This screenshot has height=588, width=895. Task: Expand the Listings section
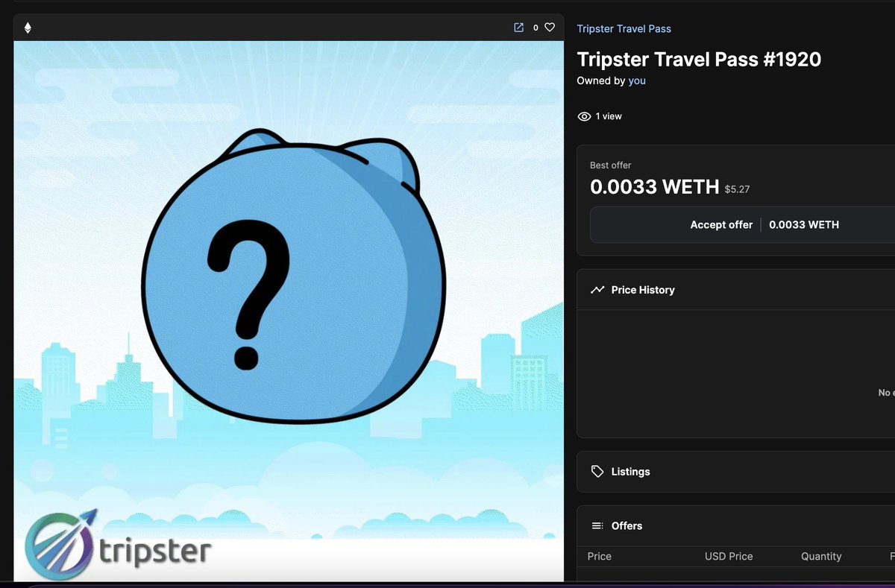coord(735,472)
